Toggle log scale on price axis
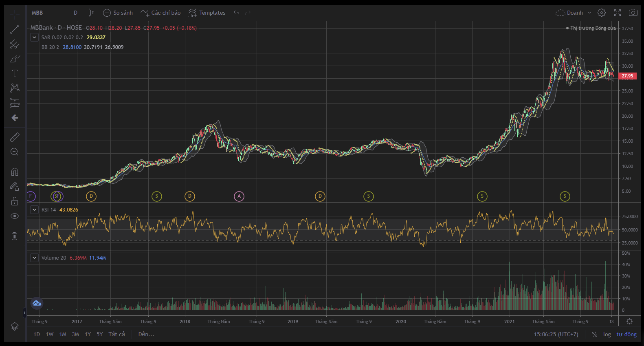This screenshot has width=644, height=346. click(607, 334)
